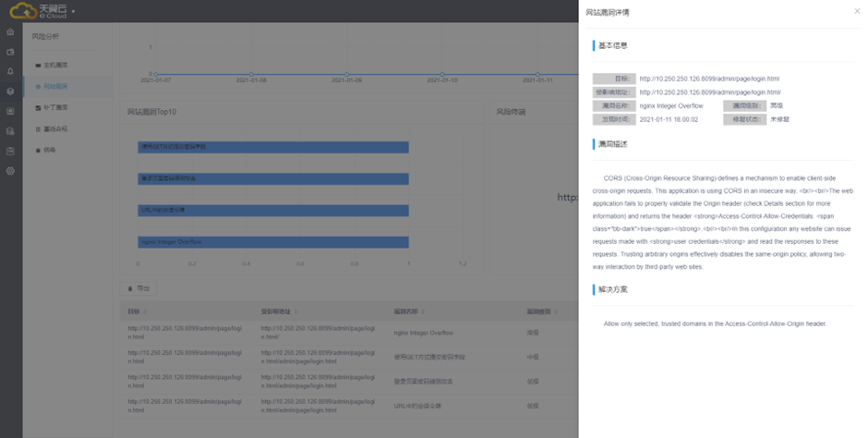The height and width of the screenshot is (438, 868).
Task: Click the 使用GET方式提交密码字段 chart bar
Action: click(x=273, y=147)
